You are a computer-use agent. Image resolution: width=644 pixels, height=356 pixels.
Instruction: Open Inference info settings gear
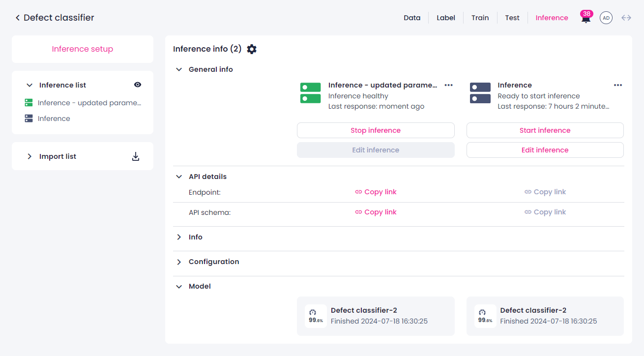click(x=252, y=49)
